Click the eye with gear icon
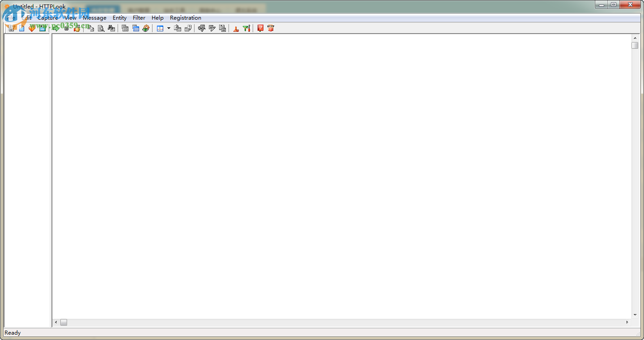This screenshot has width=644, height=340. click(146, 28)
